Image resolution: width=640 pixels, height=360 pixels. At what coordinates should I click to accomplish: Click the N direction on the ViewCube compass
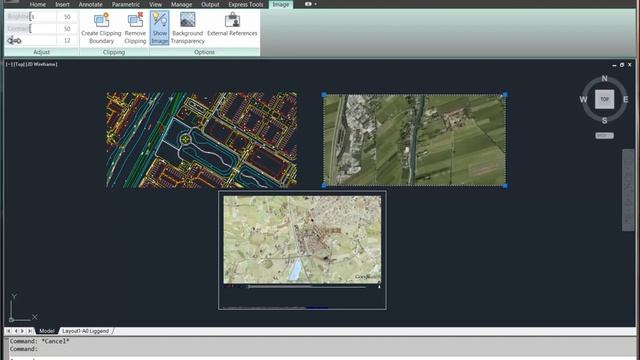[x=604, y=78]
